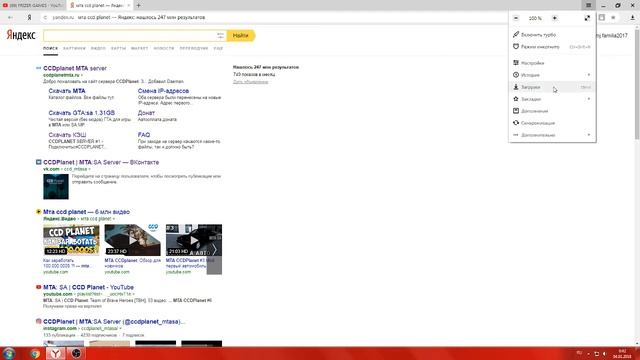Click zoom out minus button in menu

[x=516, y=18]
